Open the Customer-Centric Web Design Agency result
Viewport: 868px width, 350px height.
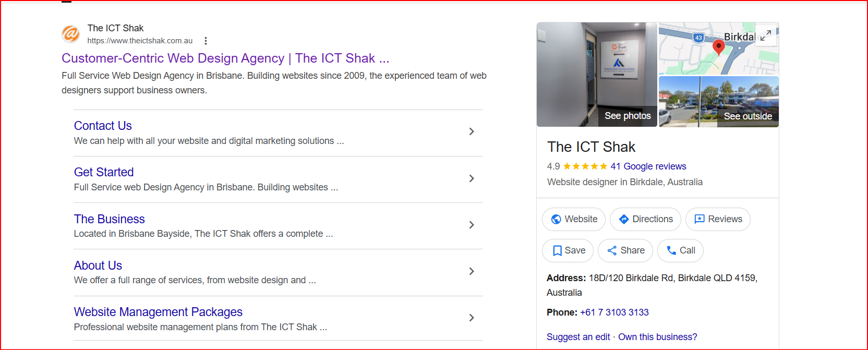click(225, 58)
